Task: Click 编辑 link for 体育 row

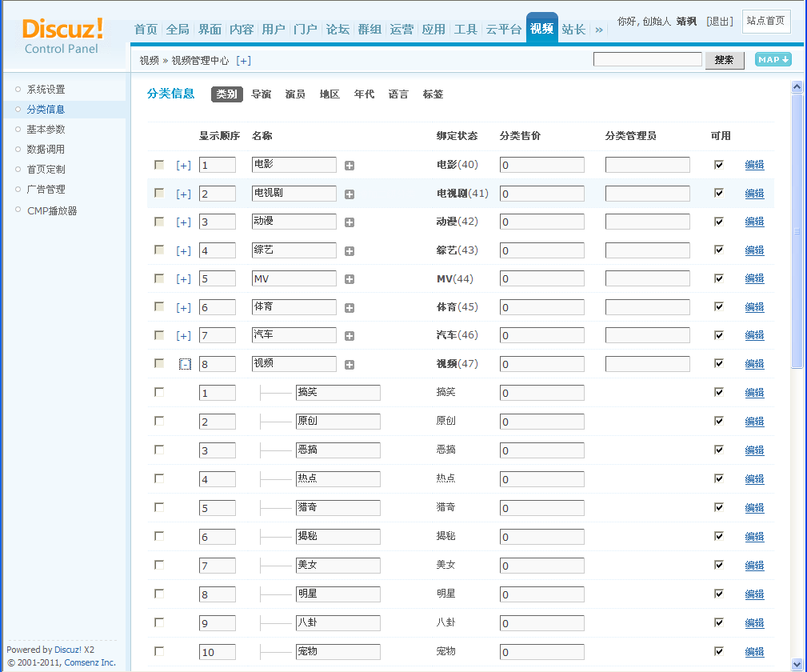Action: 754,307
